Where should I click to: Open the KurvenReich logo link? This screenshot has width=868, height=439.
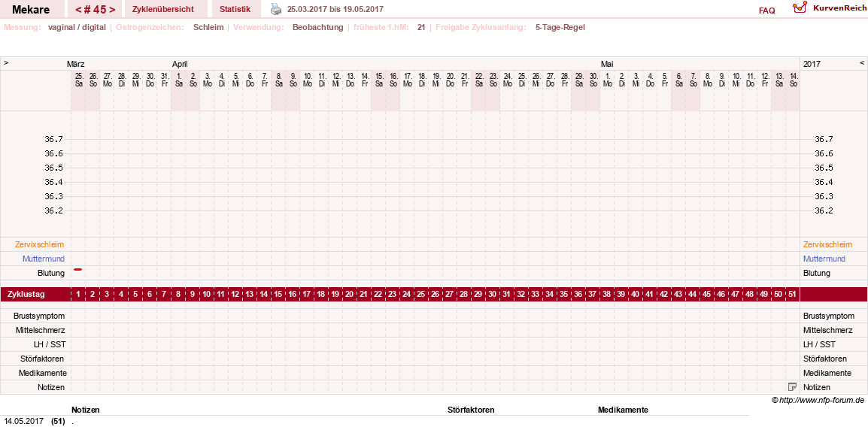click(829, 8)
